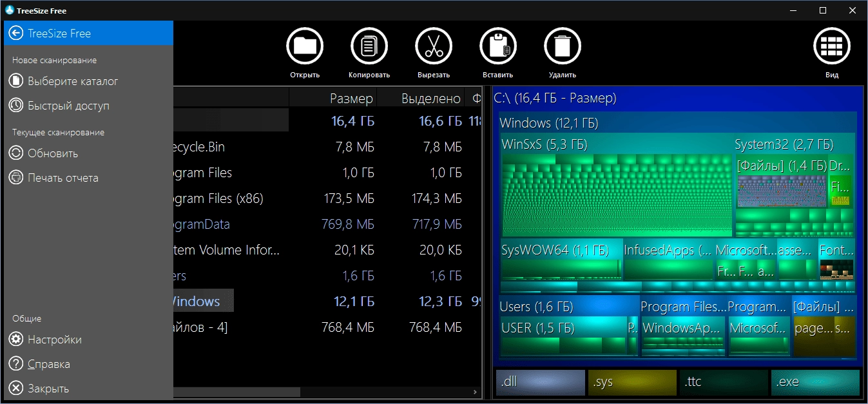Click the X icon beside 'Закрыть'

pyautogui.click(x=16, y=389)
